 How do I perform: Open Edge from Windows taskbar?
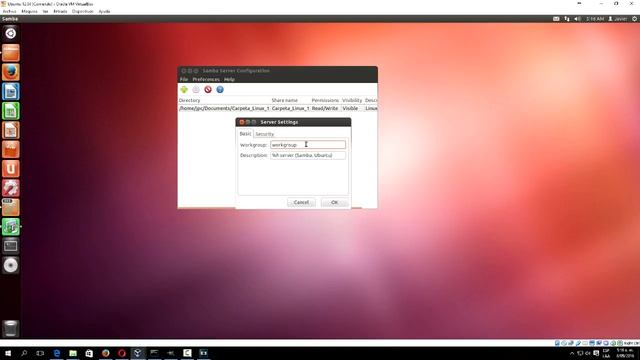click(57, 353)
